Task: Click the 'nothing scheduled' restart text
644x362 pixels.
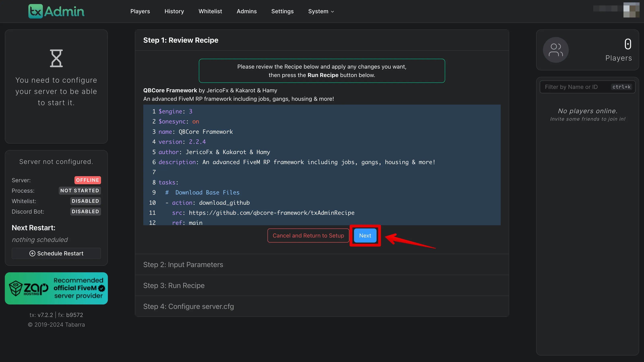Action: (x=40, y=240)
